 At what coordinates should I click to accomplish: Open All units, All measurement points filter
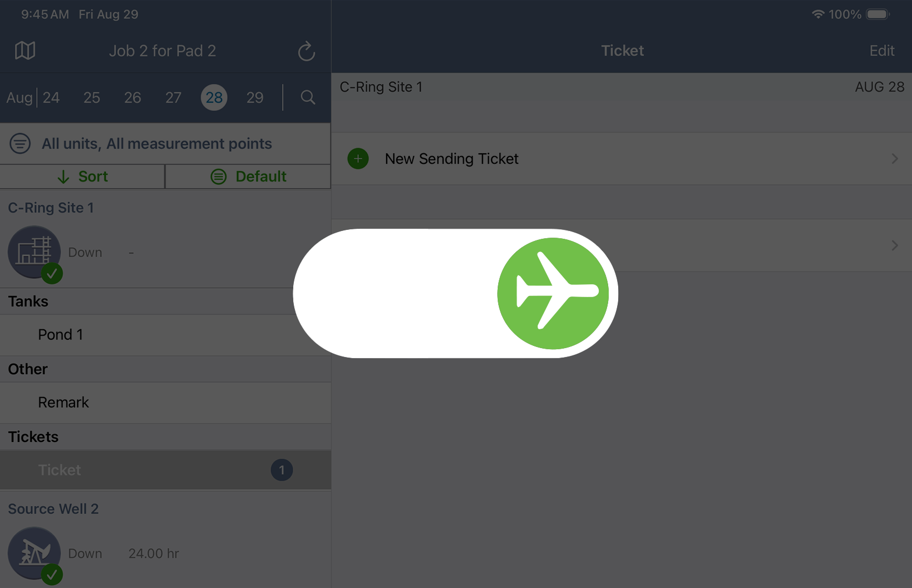(x=157, y=144)
